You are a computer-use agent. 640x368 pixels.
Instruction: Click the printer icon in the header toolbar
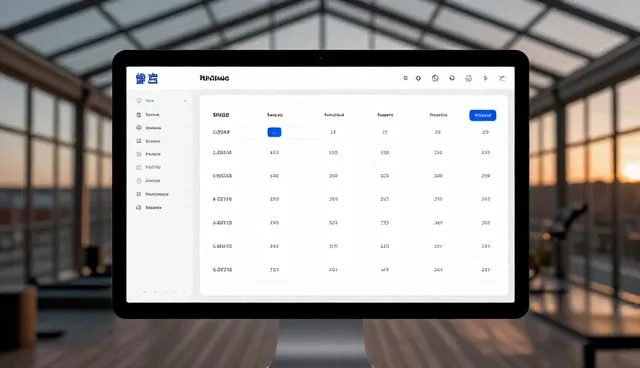coord(469,78)
